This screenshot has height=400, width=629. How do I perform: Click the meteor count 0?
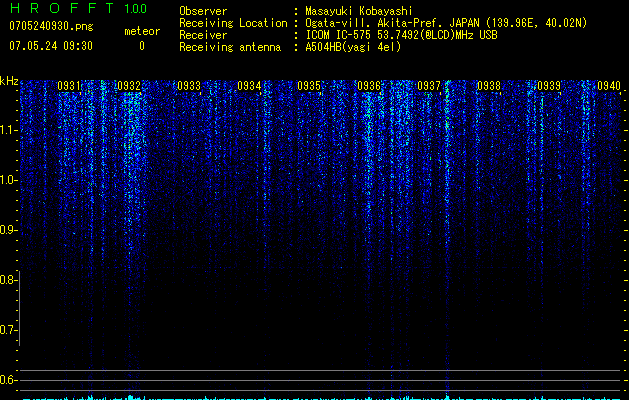[x=142, y=46]
